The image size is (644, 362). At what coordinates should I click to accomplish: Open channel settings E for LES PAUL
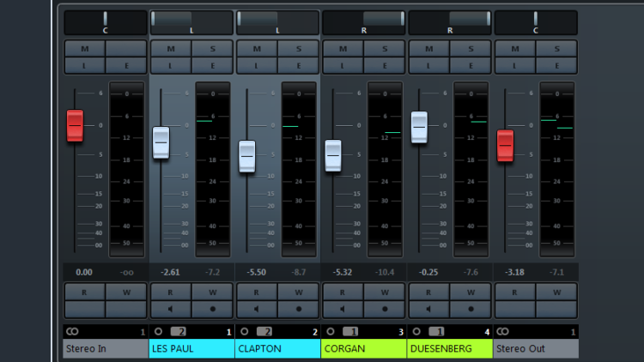(212, 65)
